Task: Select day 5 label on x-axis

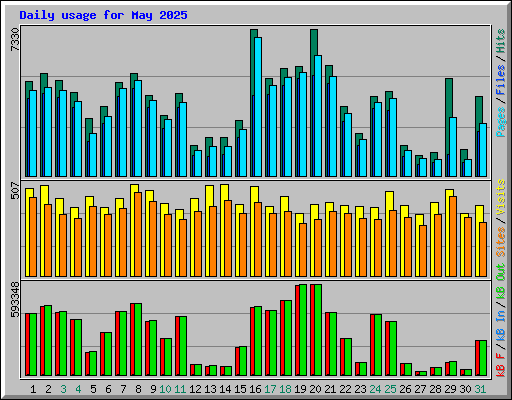Action: point(93,389)
